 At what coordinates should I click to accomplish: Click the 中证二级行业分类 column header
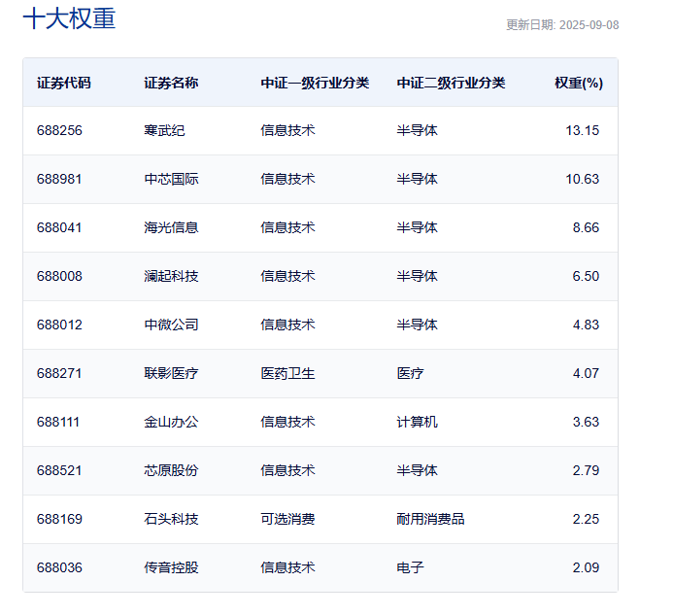(x=451, y=83)
